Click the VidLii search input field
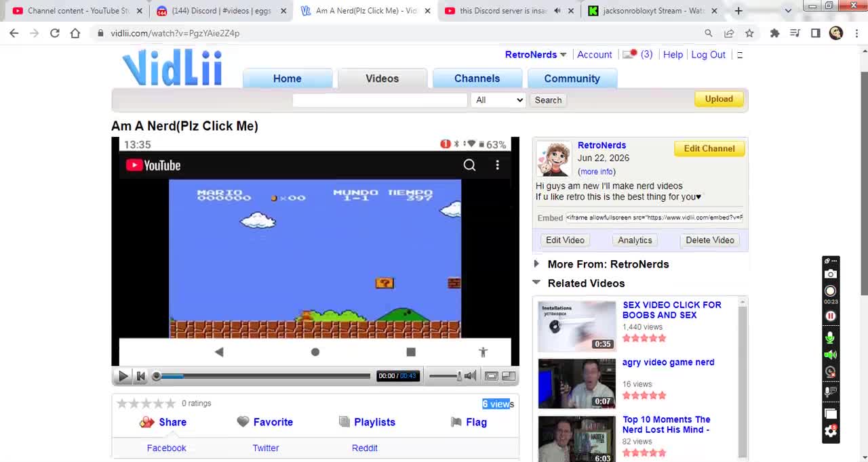The width and height of the screenshot is (868, 462). [x=380, y=100]
